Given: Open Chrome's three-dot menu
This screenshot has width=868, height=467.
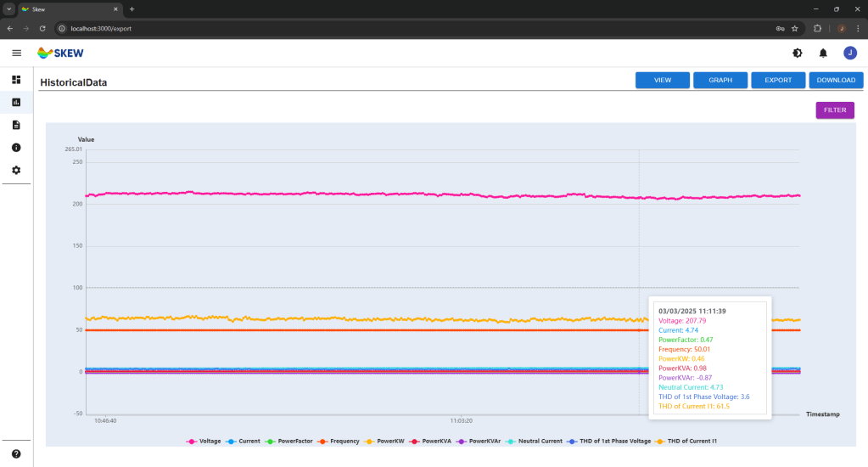Looking at the screenshot, I should pos(858,28).
